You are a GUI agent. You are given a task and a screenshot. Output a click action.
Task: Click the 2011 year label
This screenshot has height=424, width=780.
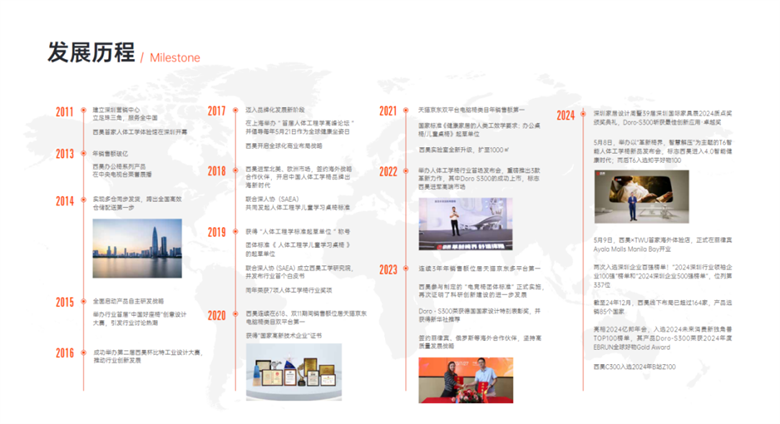pos(65,111)
